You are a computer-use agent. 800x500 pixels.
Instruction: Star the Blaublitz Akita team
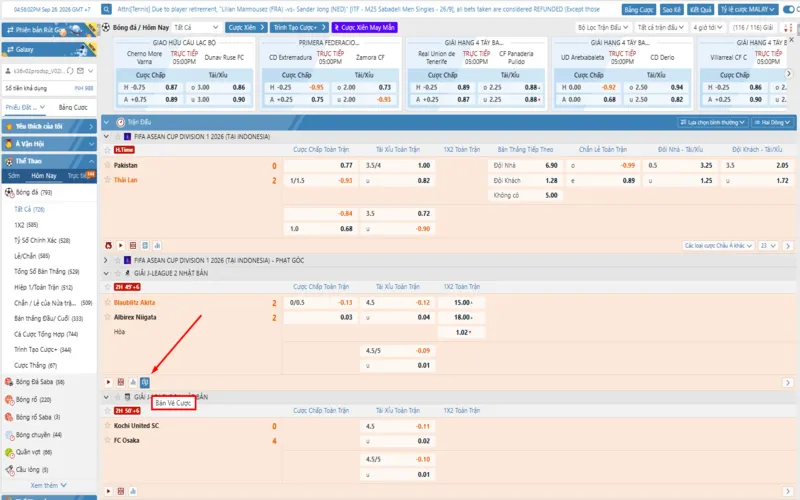[108, 302]
